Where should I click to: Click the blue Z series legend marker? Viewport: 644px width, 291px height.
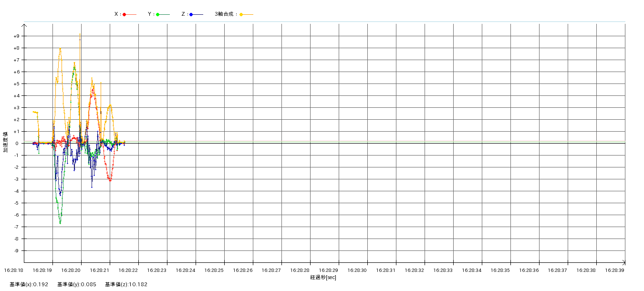tap(191, 14)
